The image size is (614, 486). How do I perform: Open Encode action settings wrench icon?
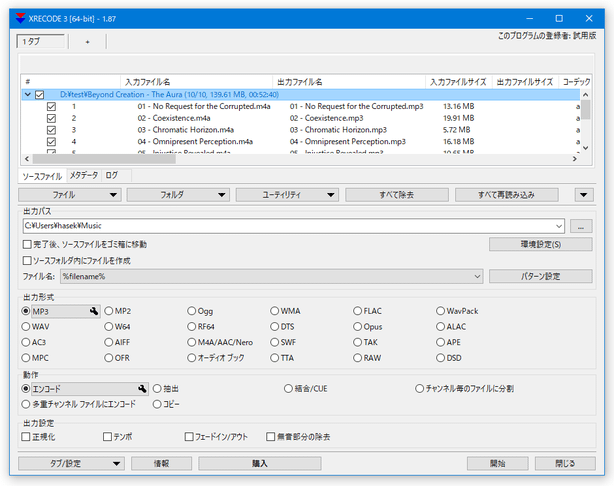(x=142, y=389)
